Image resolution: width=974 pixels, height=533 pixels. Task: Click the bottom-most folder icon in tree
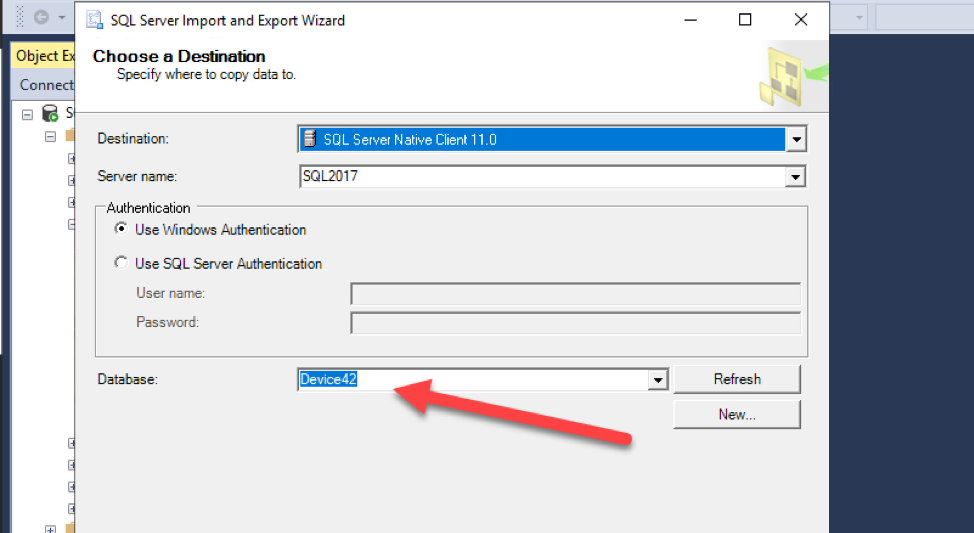pos(68,529)
